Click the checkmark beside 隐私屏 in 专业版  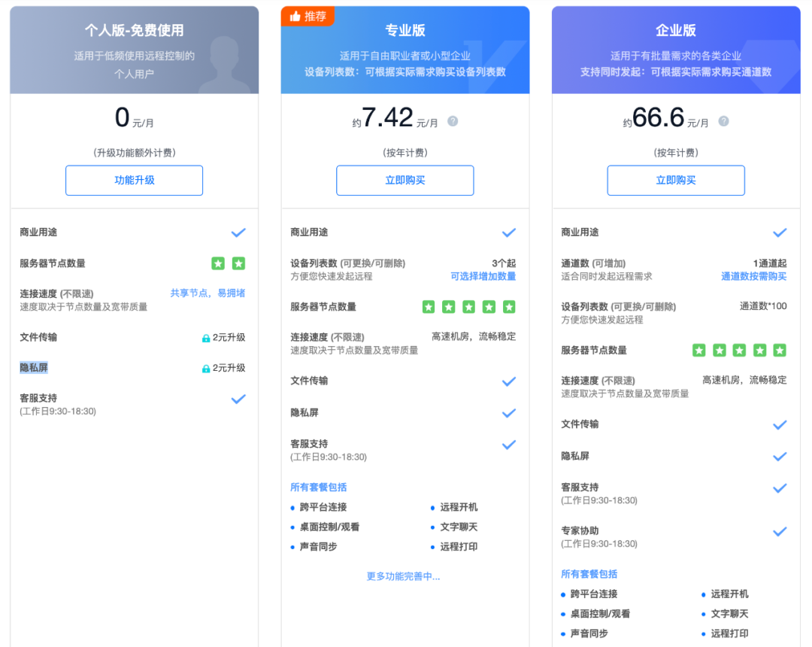(509, 413)
